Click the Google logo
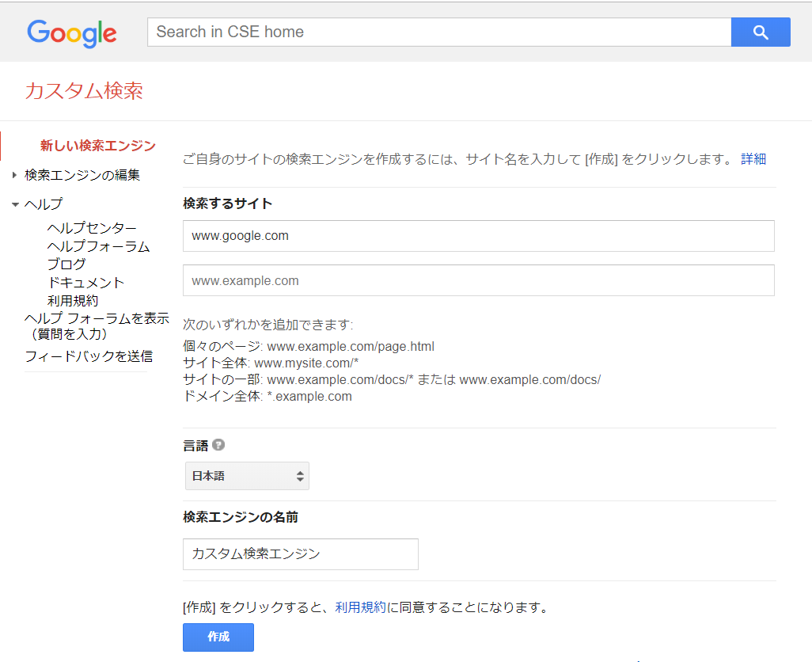This screenshot has height=662, width=812. 71,32
